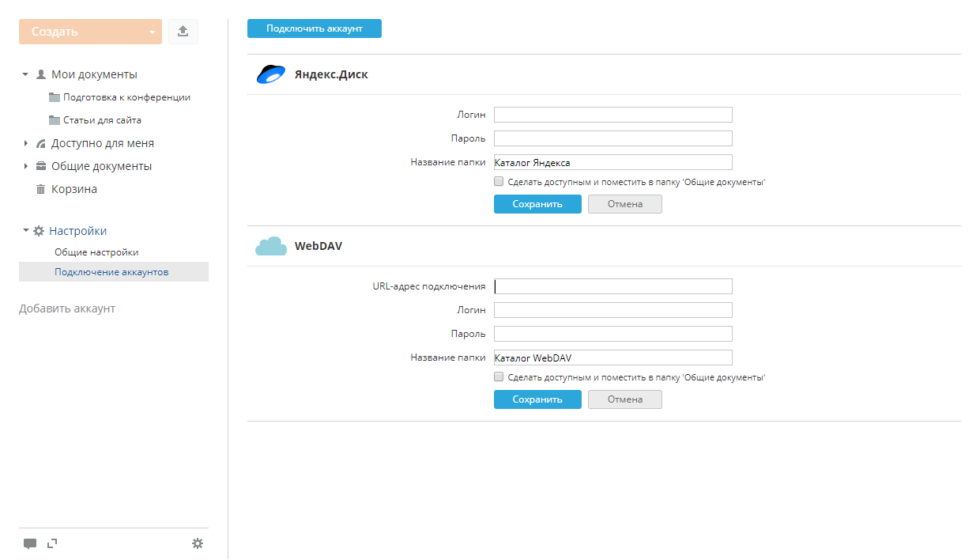Click the WebDAV cloud icon

pos(270,246)
